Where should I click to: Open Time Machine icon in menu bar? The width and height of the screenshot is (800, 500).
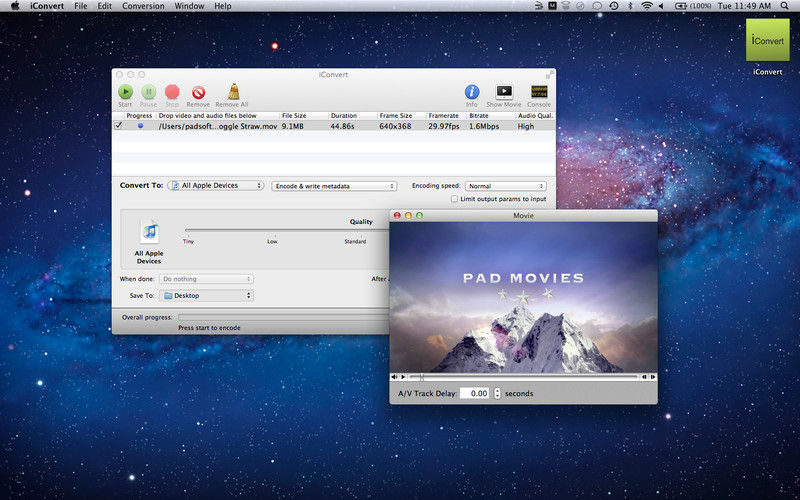(x=614, y=6)
